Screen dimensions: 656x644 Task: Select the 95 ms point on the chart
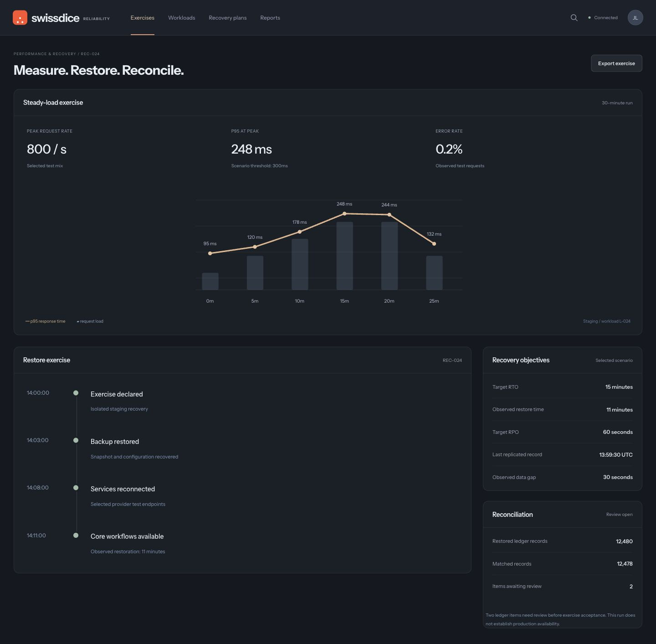[210, 253]
